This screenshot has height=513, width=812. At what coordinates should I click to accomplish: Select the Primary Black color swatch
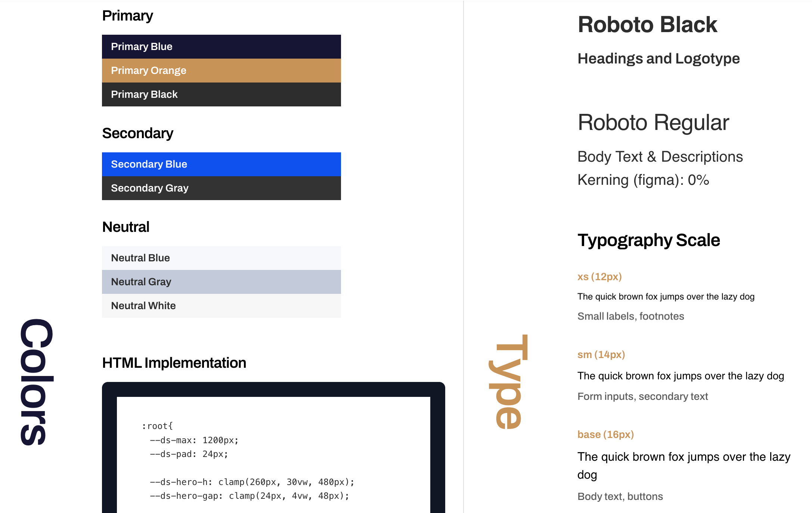221,94
